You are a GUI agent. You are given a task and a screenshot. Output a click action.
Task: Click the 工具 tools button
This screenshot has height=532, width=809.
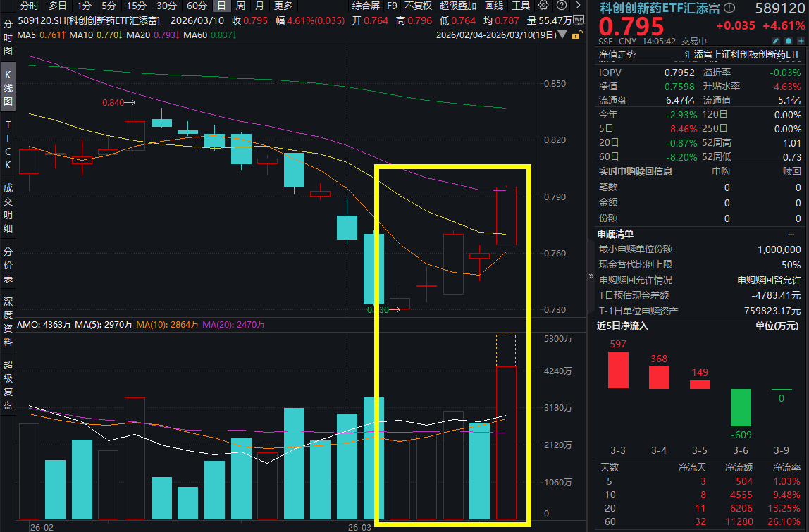[521, 6]
